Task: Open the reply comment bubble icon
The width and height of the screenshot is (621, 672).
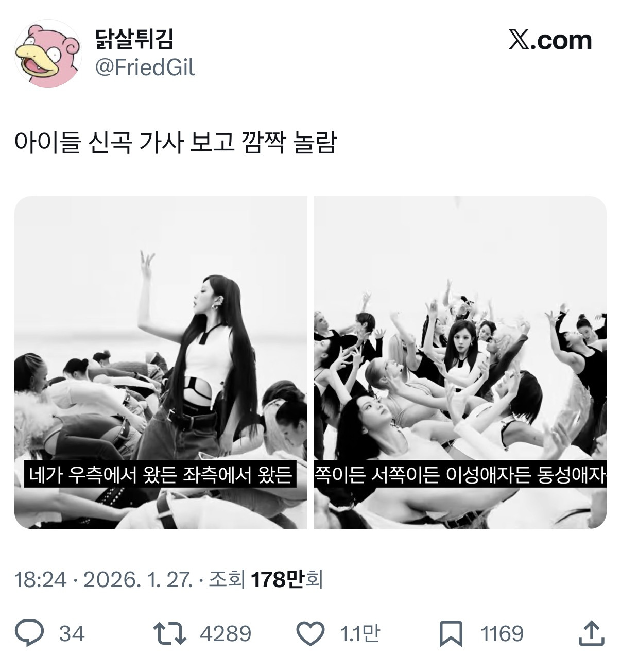Action: click(x=30, y=633)
